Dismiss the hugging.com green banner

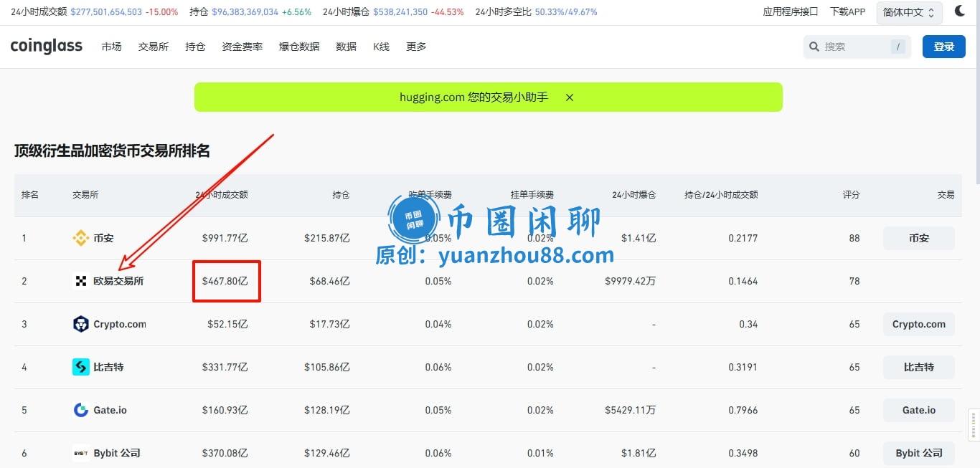point(570,97)
